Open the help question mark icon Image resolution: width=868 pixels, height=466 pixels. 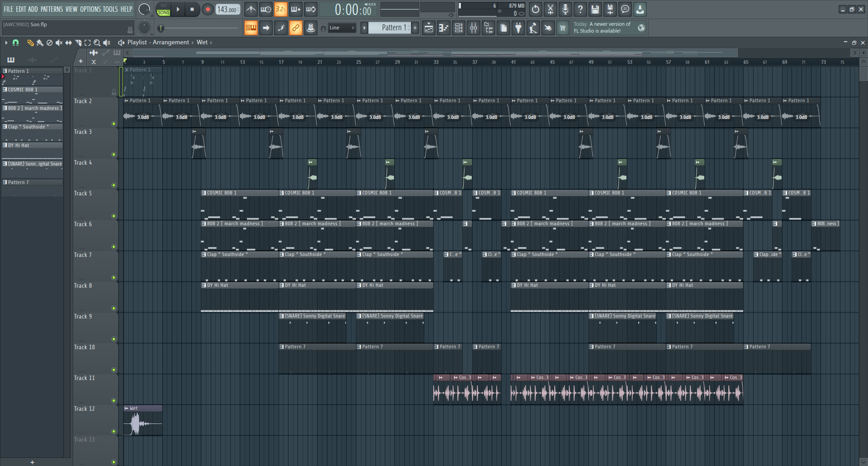(580, 9)
